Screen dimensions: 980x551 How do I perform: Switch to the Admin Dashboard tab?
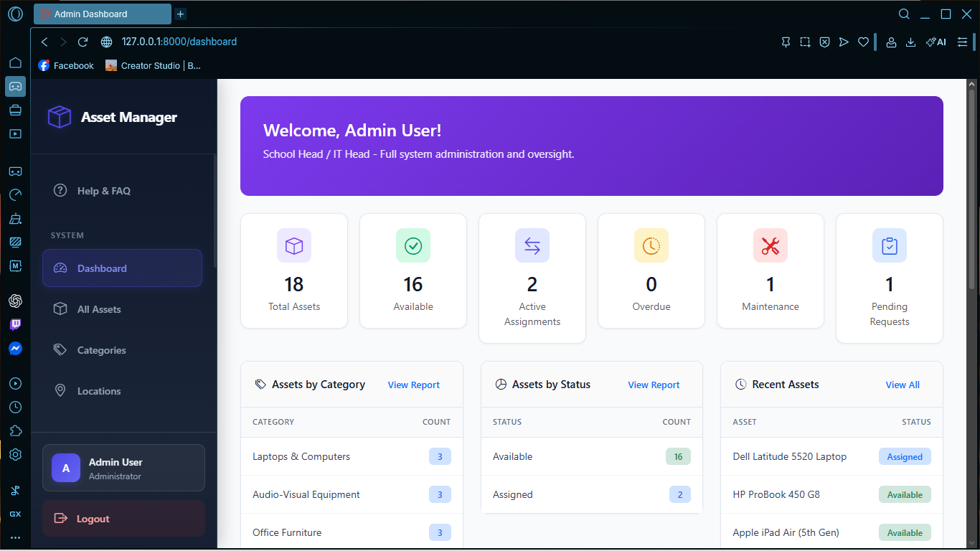(100, 14)
